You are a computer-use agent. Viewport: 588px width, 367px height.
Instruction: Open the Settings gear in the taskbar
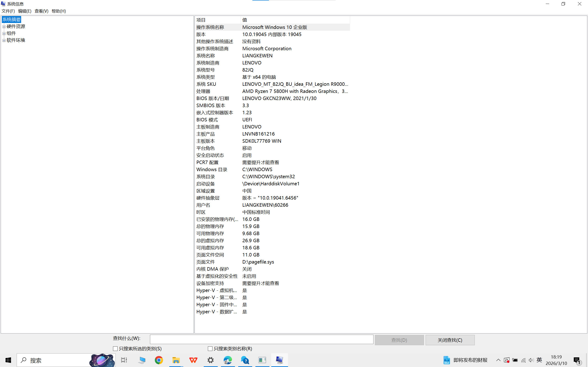coord(210,360)
